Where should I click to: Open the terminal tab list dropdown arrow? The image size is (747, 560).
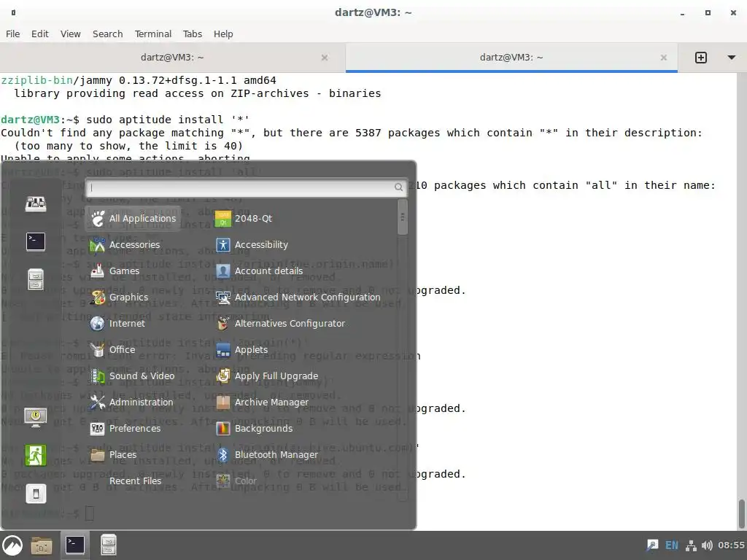(x=732, y=58)
